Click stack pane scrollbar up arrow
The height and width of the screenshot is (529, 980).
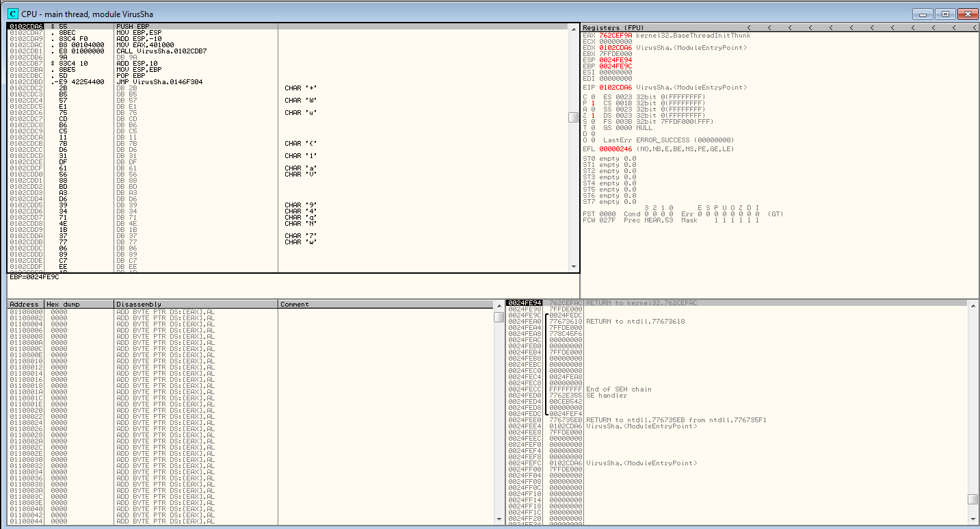coord(972,305)
